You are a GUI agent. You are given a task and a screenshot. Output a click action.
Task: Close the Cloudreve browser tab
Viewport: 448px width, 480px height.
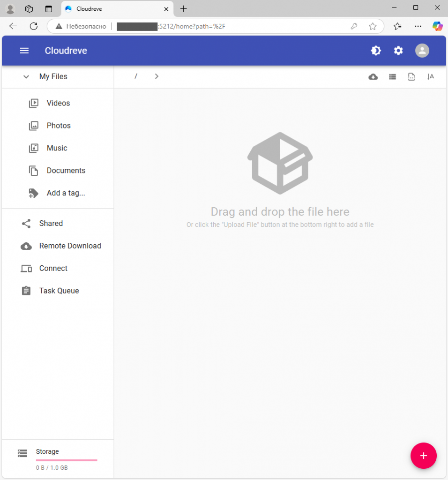(166, 9)
